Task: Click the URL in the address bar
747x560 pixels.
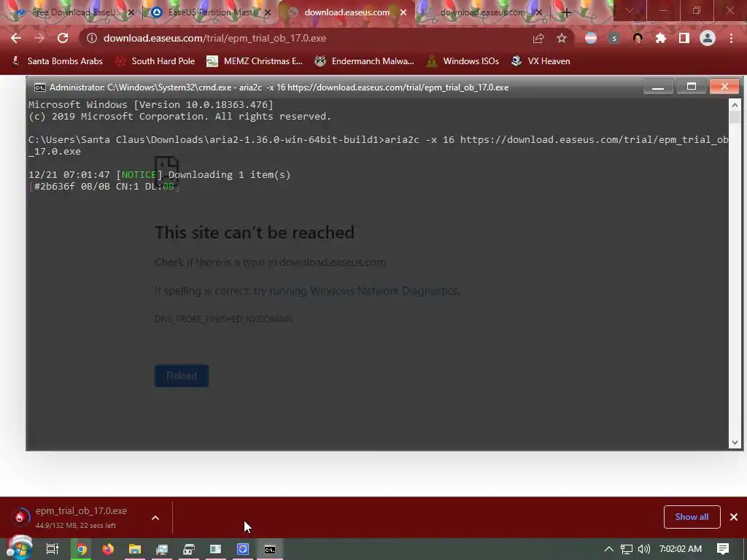Action: click(215, 38)
